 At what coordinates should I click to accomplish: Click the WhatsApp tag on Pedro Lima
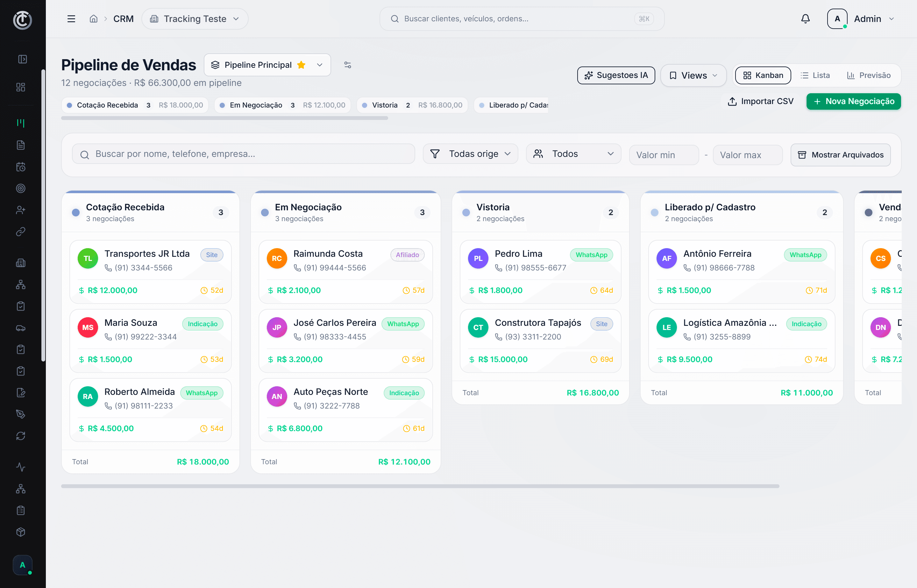592,255
